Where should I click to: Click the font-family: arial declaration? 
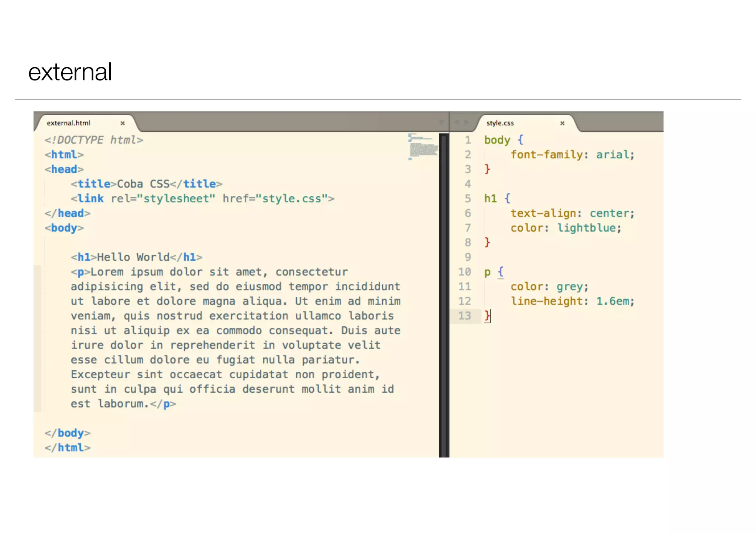pyautogui.click(x=572, y=155)
